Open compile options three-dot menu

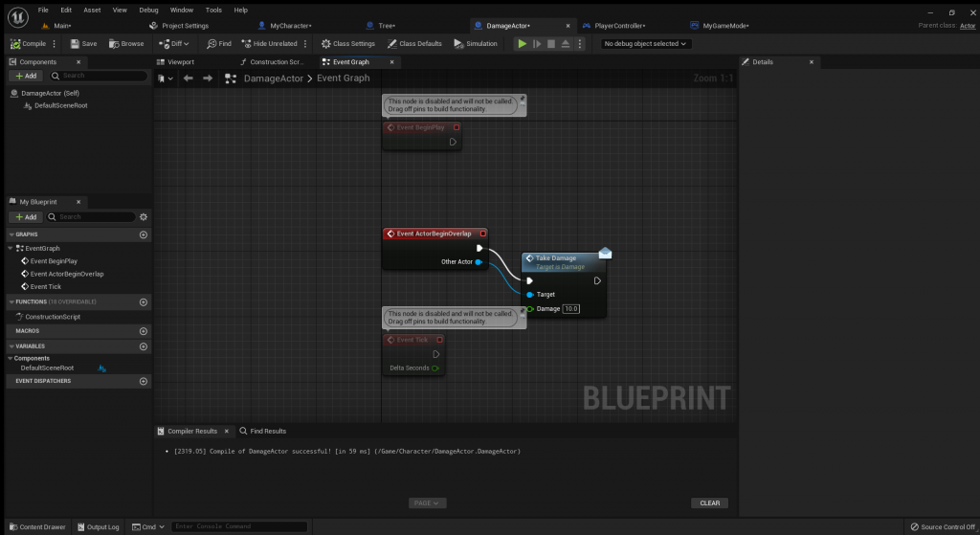pyautogui.click(x=55, y=44)
